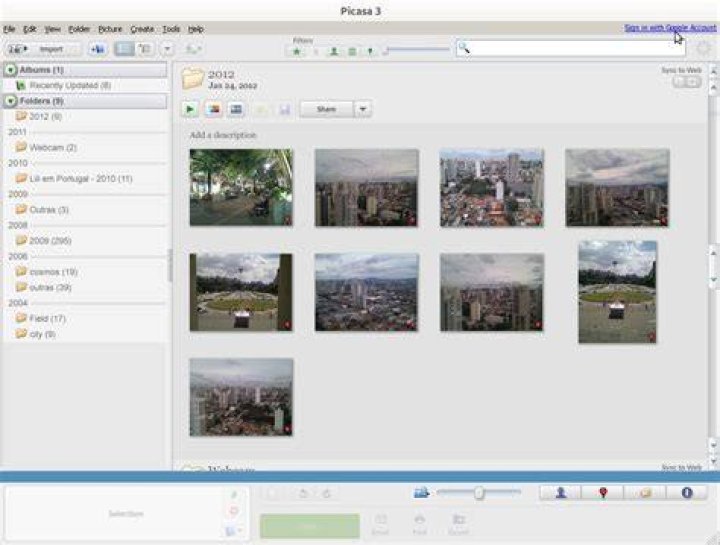The image size is (720, 545).
Task: Click the small thumbnails icon beside size slider
Action: point(421,493)
